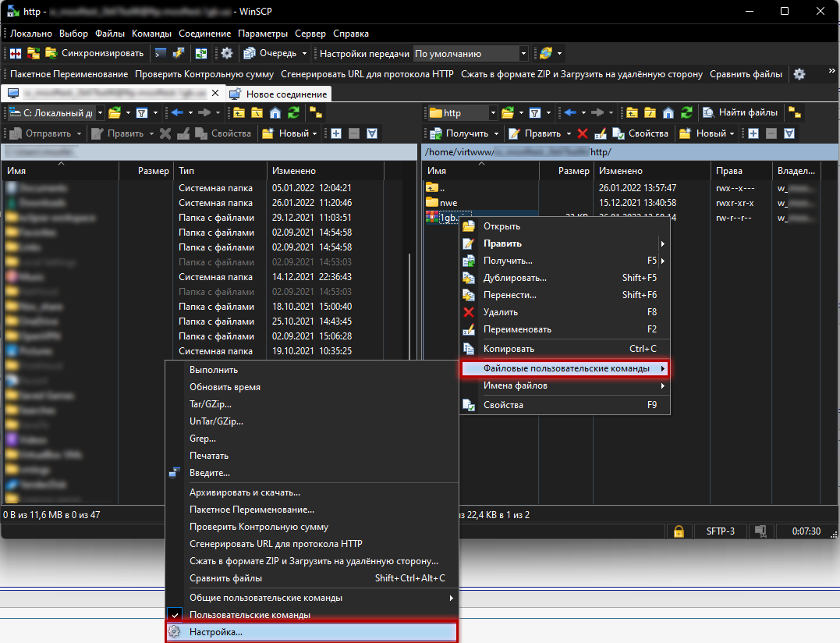This screenshot has height=643, width=840.
Task: Select Копировать in the context menu
Action: coord(565,349)
